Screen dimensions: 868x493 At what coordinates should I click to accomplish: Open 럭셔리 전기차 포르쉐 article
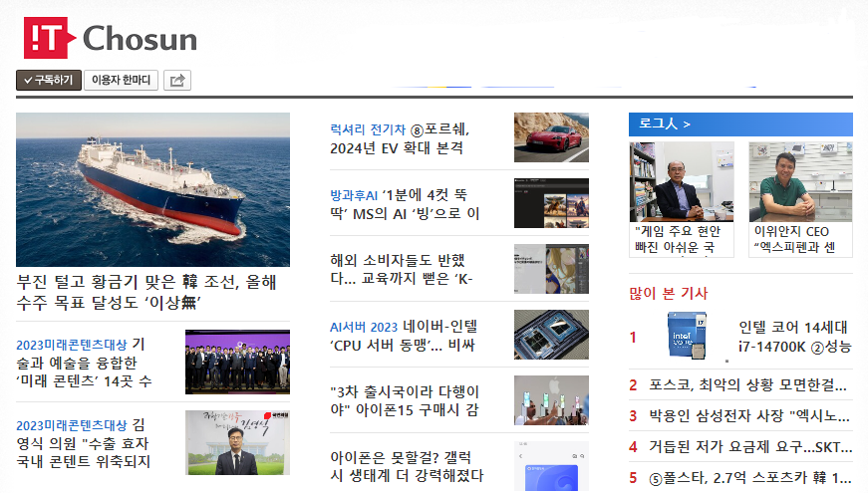click(x=400, y=138)
